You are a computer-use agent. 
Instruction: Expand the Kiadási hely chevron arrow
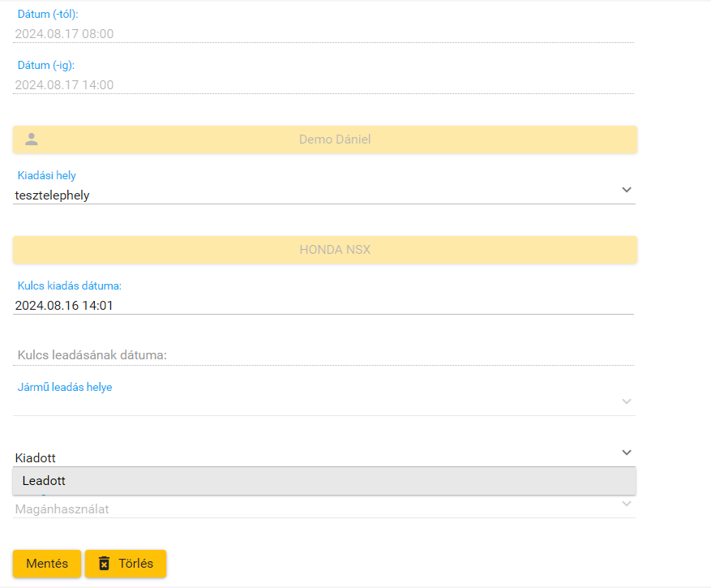(x=626, y=190)
